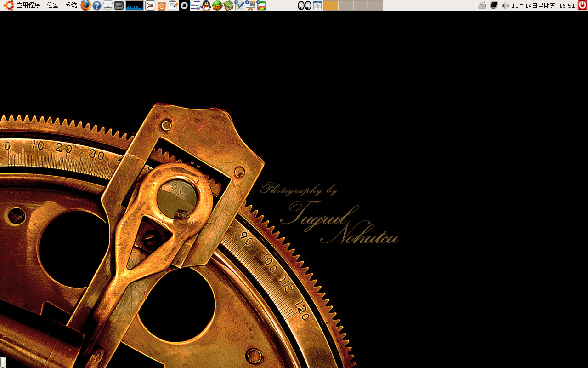This screenshot has width=588, height=368.
Task: Open the blue question-mark help icon
Action: (97, 6)
